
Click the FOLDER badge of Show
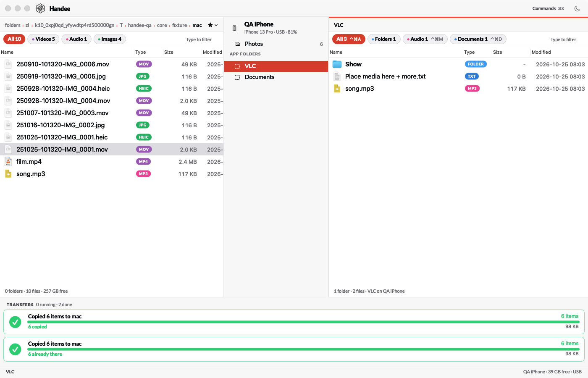pyautogui.click(x=475, y=64)
